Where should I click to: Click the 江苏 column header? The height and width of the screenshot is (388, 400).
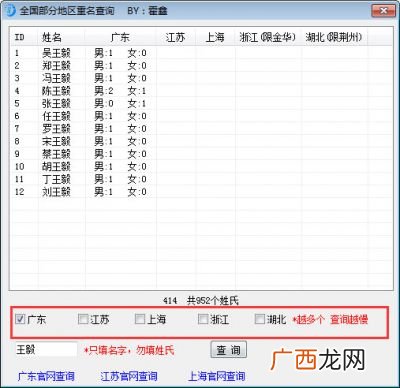click(x=176, y=37)
